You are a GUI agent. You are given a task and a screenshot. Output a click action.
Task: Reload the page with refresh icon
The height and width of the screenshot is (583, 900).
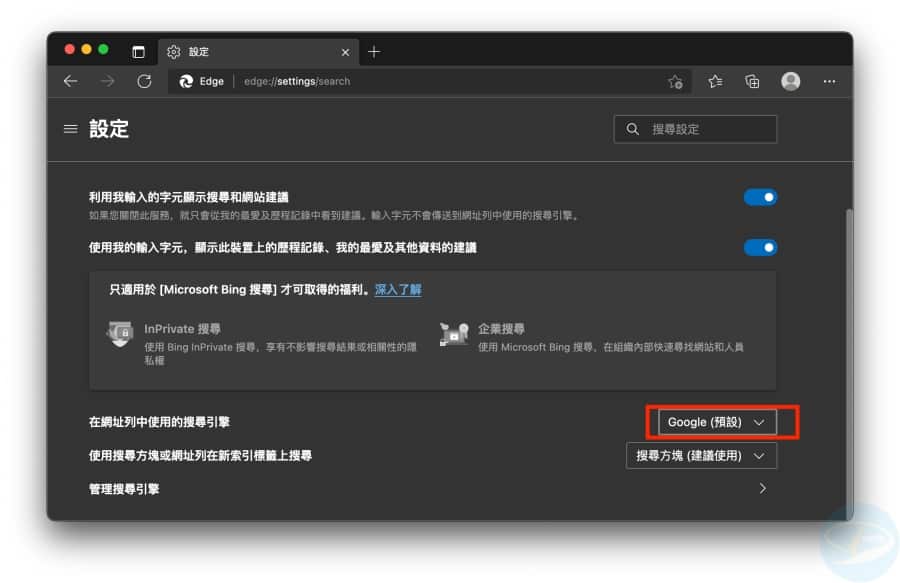(x=144, y=82)
